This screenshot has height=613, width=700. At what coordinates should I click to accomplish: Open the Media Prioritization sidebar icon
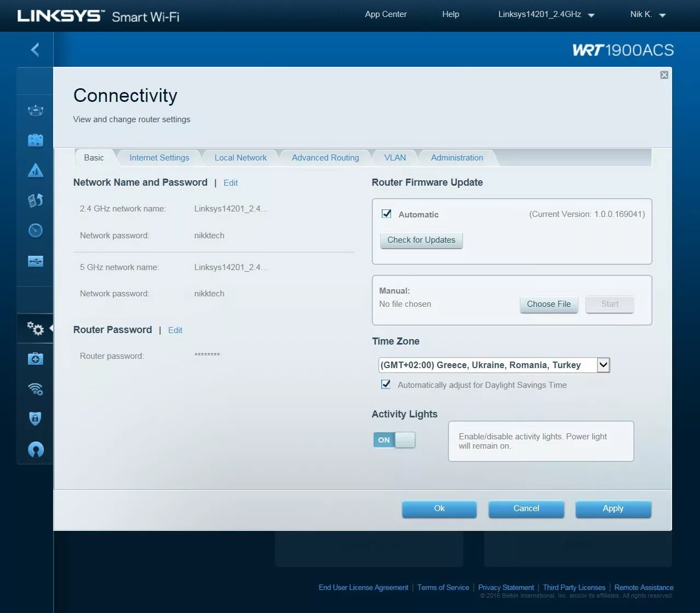tap(36, 200)
